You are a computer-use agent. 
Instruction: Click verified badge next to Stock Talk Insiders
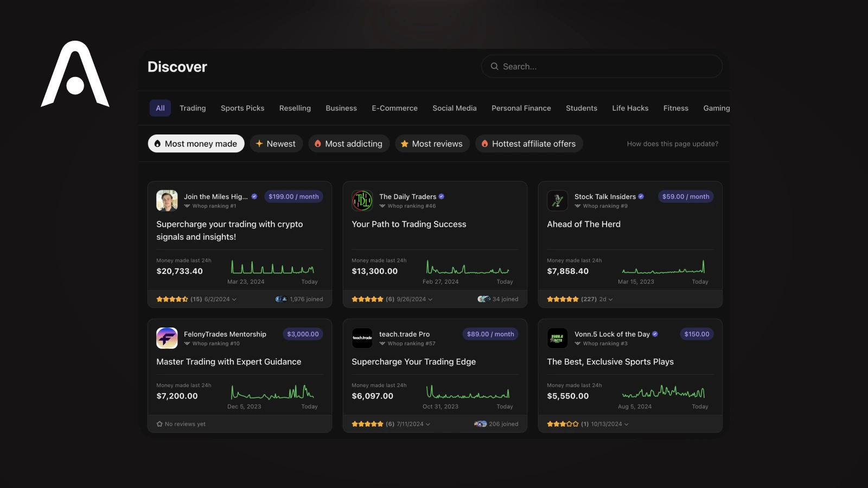point(641,197)
